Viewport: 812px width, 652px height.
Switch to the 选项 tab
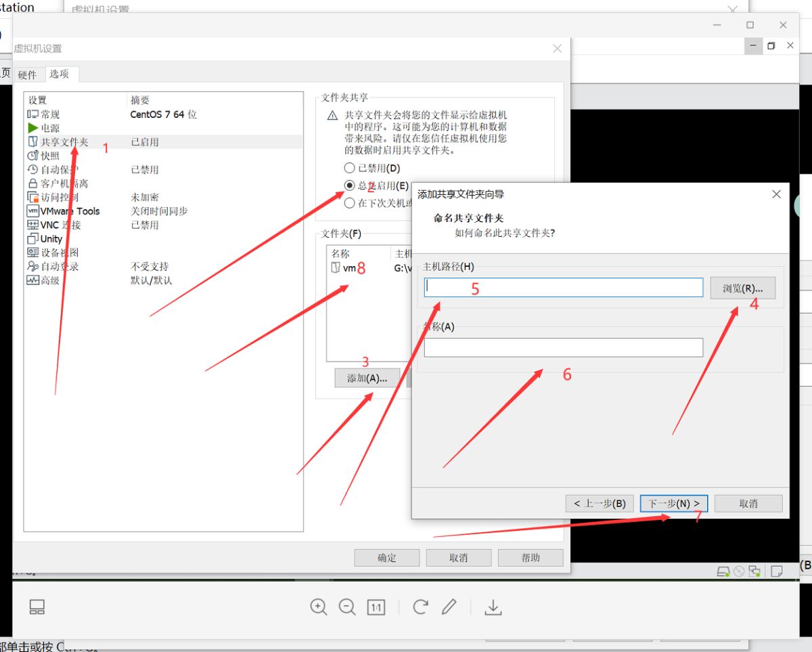(x=60, y=74)
